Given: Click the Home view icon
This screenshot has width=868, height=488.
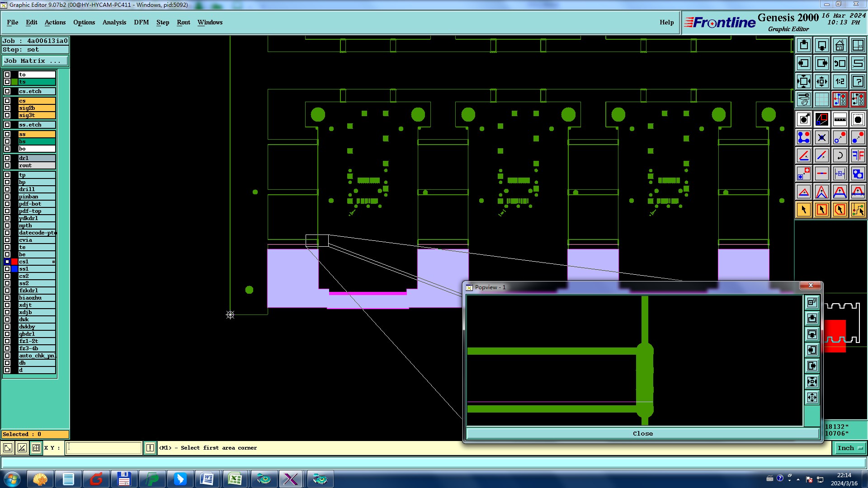Looking at the screenshot, I should coord(840,45).
